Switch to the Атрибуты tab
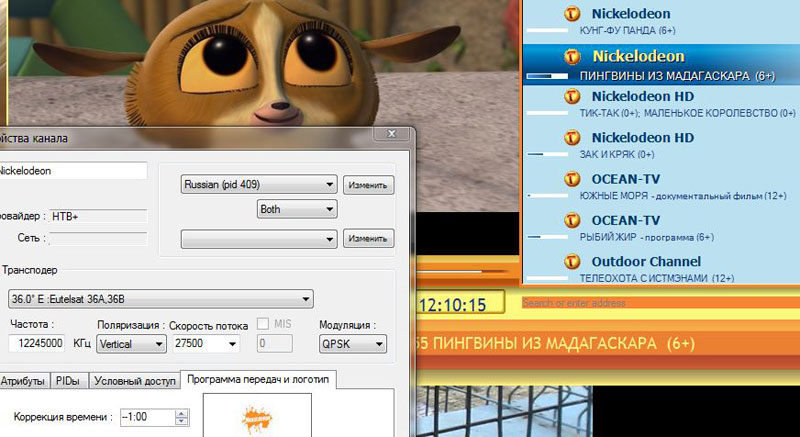Screen dimensions: 800x437 tap(22, 381)
